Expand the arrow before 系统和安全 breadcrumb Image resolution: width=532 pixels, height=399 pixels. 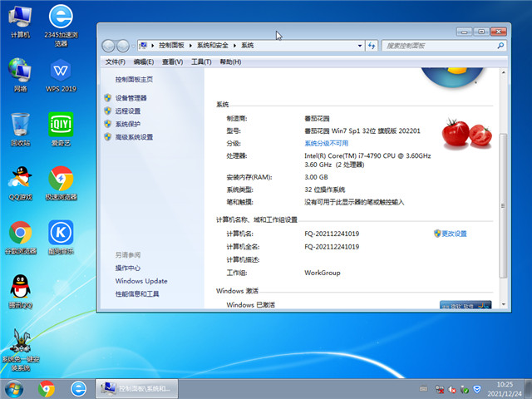click(190, 46)
